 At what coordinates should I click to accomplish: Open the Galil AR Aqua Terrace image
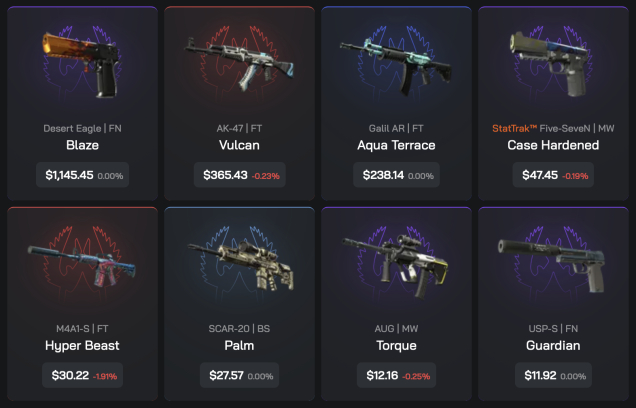396,66
